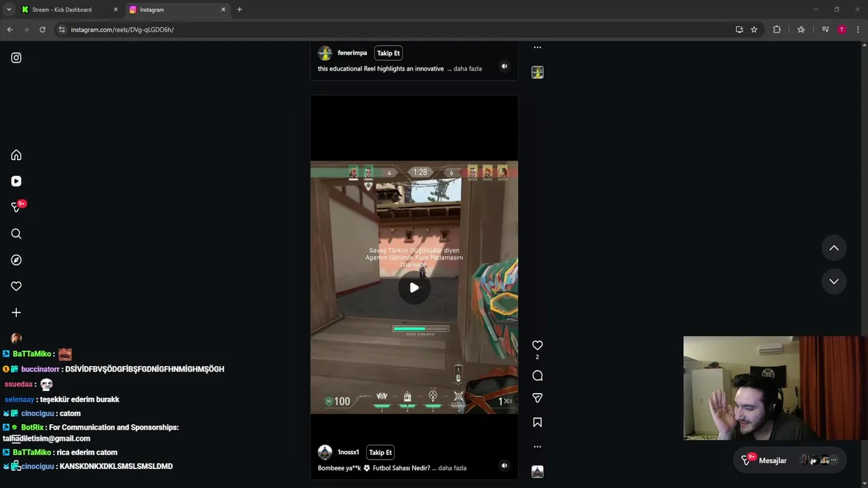Open fenerimpa profile picture
868x488 pixels.
point(325,53)
